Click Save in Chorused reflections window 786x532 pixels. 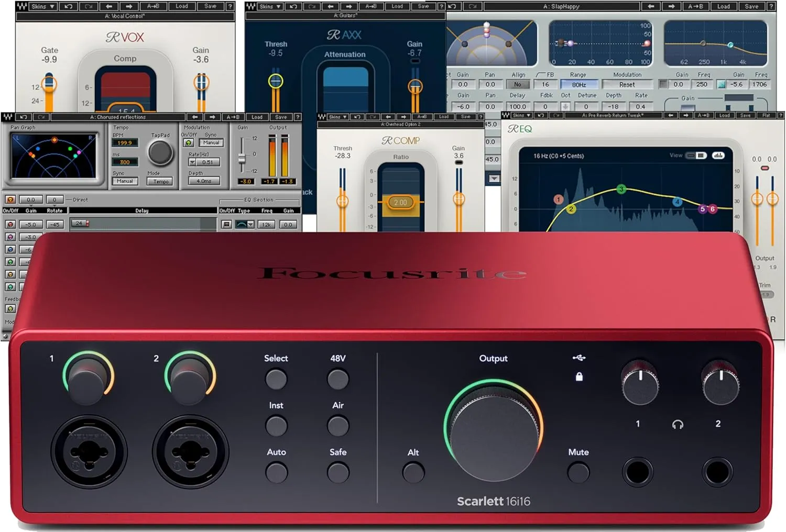[281, 117]
